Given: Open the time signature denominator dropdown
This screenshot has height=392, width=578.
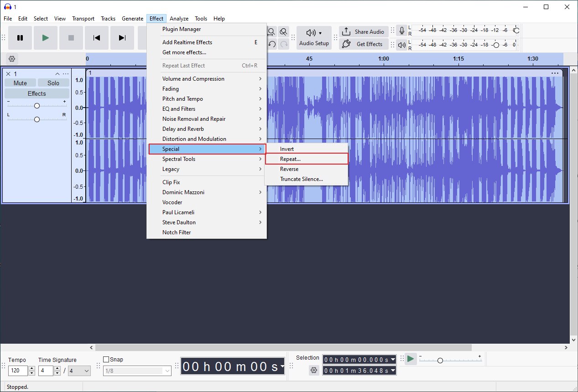Looking at the screenshot, I should pyautogui.click(x=79, y=371).
